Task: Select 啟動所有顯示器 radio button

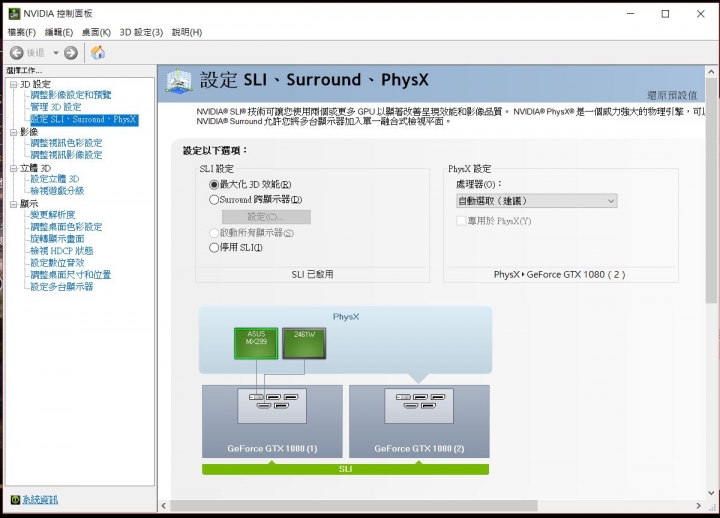Action: (x=214, y=233)
